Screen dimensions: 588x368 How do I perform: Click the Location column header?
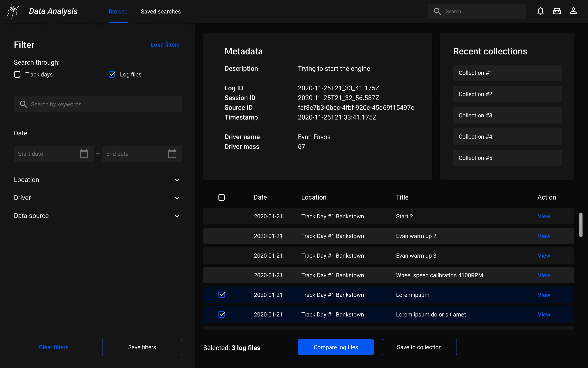pyautogui.click(x=314, y=197)
